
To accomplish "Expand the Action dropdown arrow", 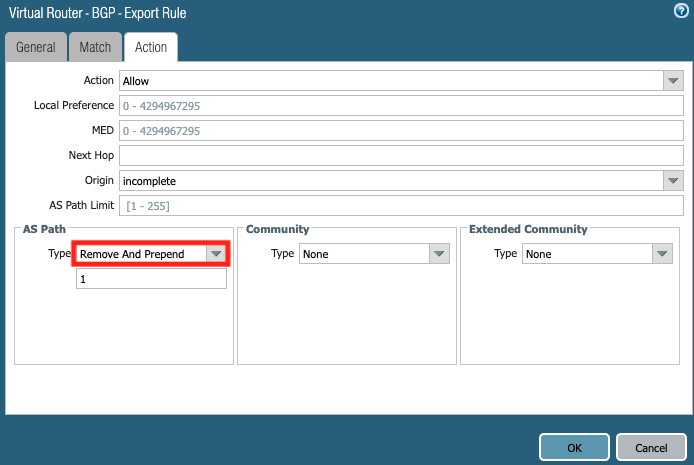I will pos(673,81).
